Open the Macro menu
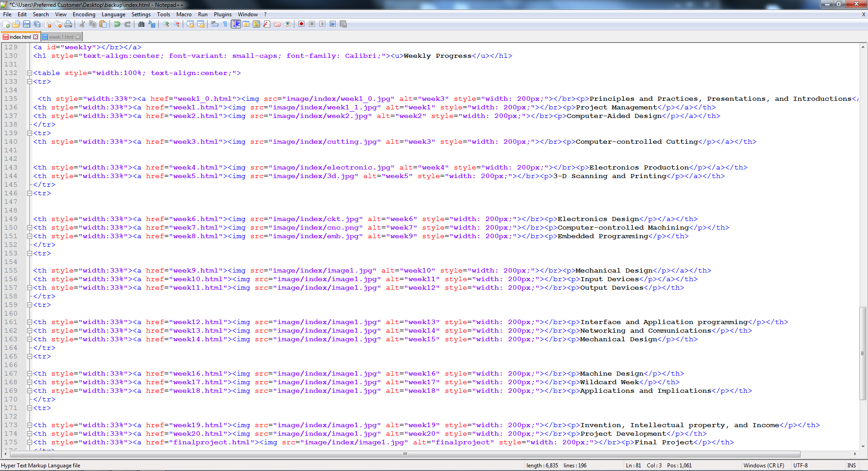868x471 pixels. pos(184,14)
